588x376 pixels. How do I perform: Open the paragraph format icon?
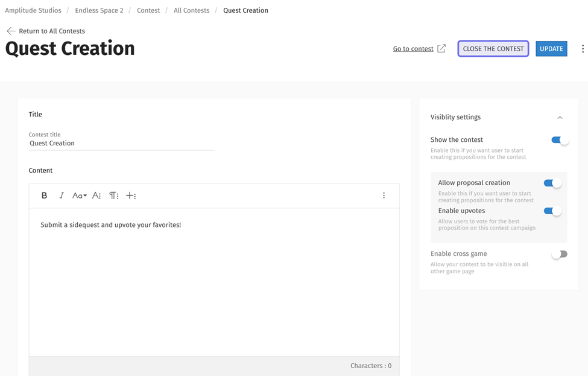[x=113, y=196]
